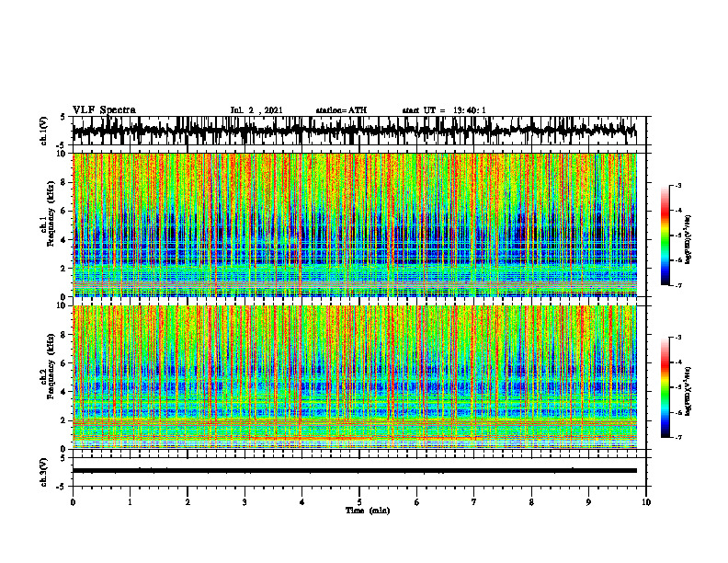
Task: Click the "Time (min)" x-axis label
Action: (x=368, y=511)
